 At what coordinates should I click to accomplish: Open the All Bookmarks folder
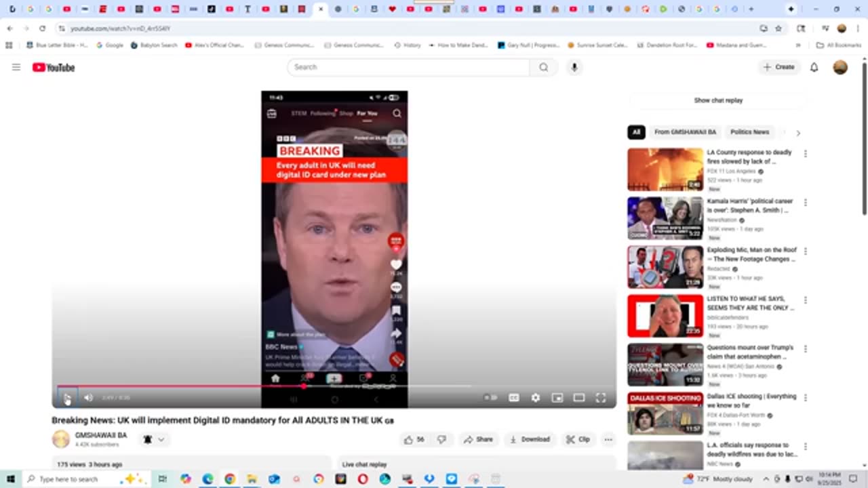pyautogui.click(x=839, y=45)
